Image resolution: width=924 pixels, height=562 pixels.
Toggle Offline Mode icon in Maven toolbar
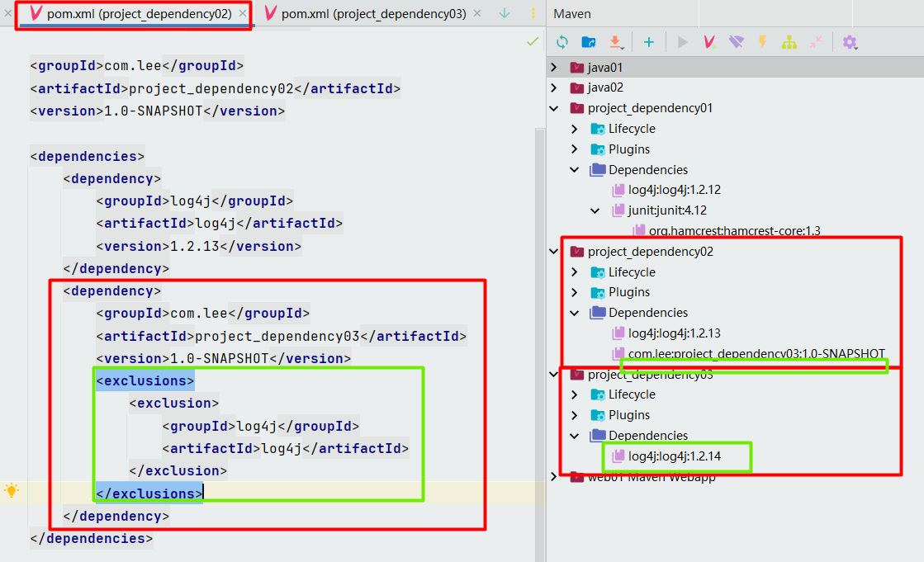736,42
